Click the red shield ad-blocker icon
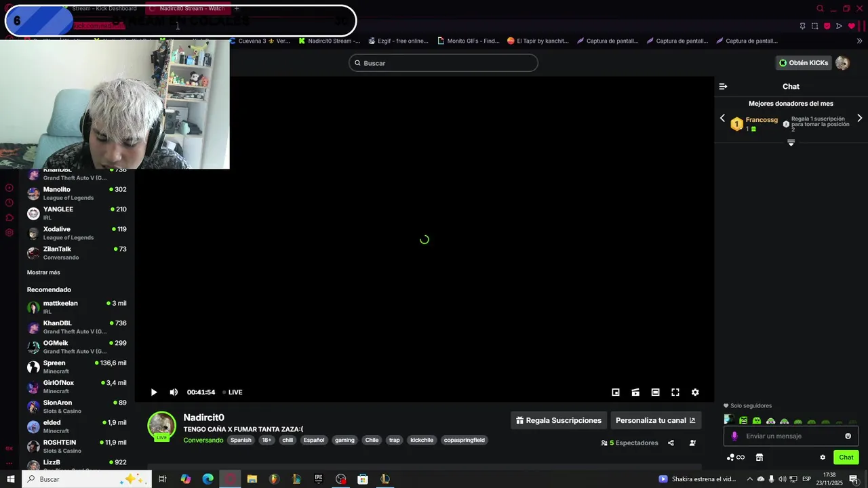Screen dimensions: 868x488 (x=827, y=26)
